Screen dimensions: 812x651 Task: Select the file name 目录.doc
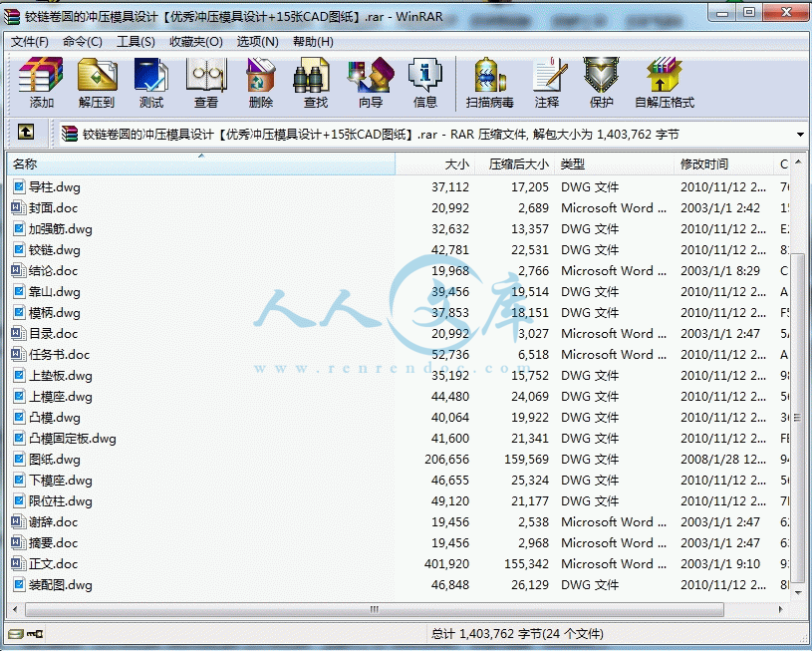(54, 333)
